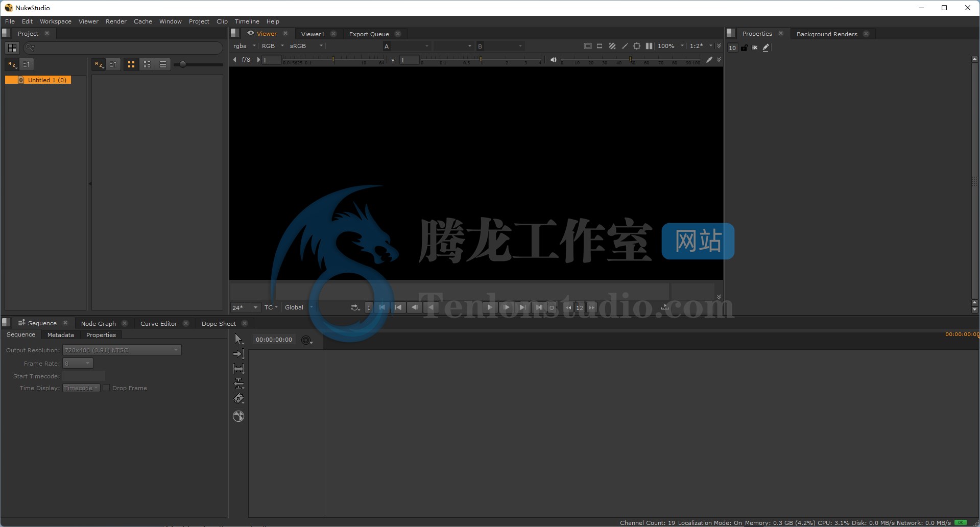This screenshot has width=980, height=527.
Task: Open the Timeline menu
Action: pos(247,21)
